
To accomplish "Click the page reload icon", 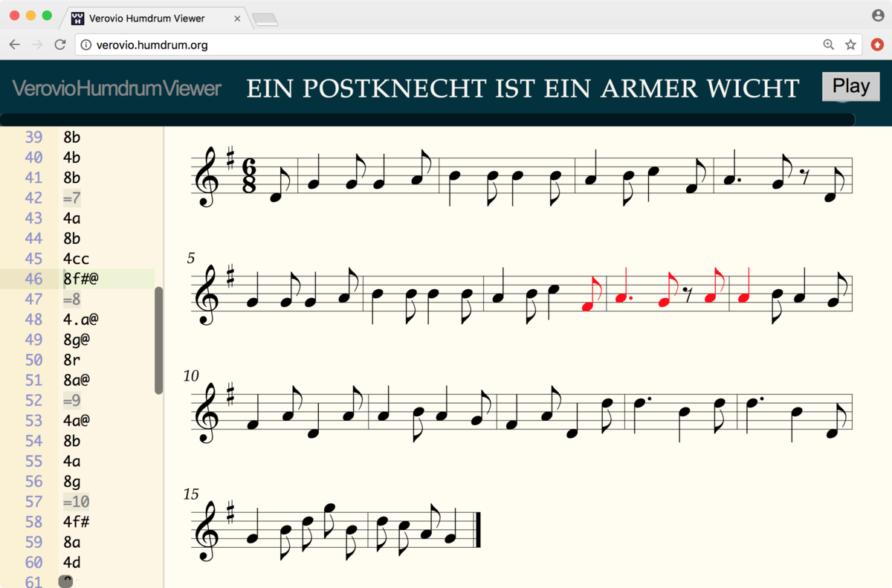I will point(60,45).
